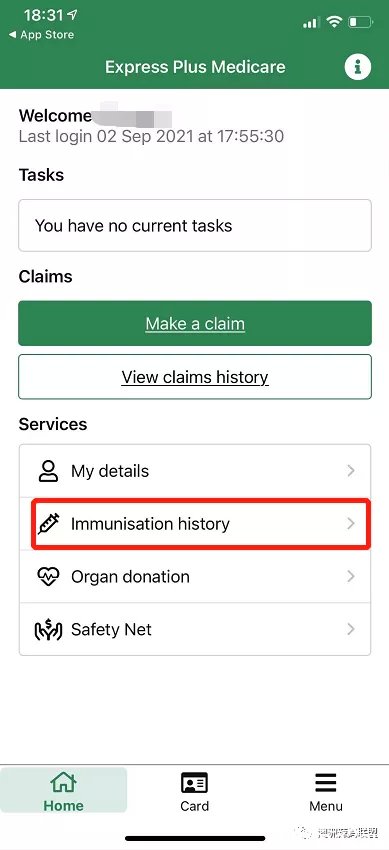Switch to the Card tab label
The width and height of the screenshot is (389, 850).
(194, 806)
